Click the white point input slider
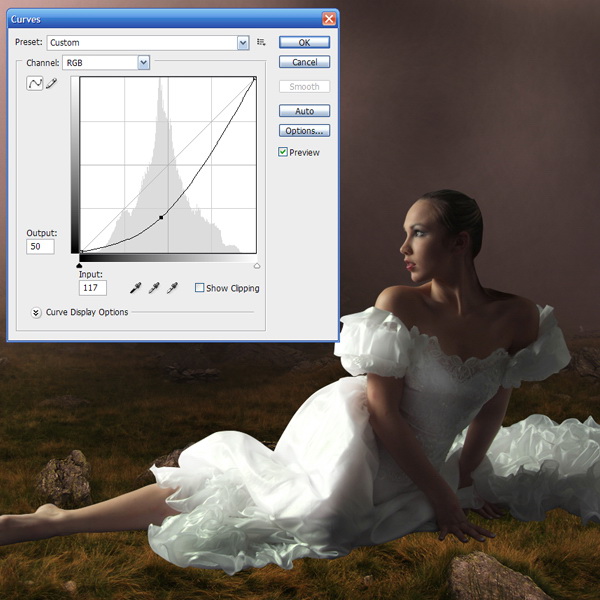The image size is (600, 600). pyautogui.click(x=257, y=266)
